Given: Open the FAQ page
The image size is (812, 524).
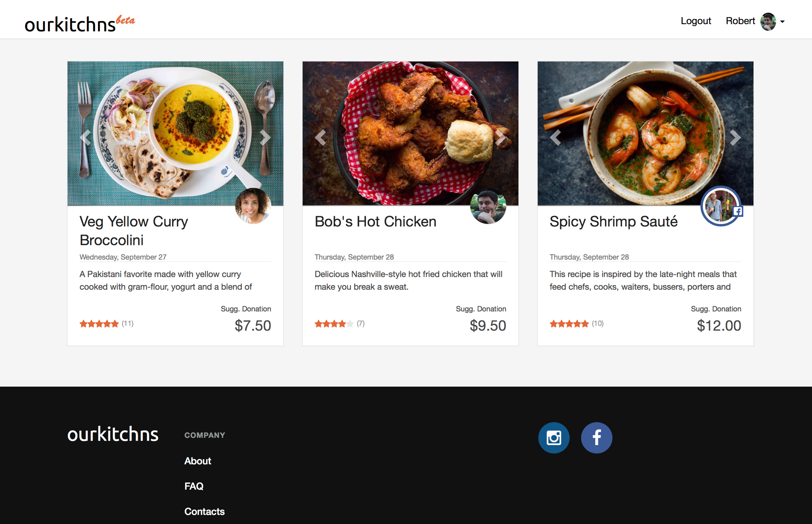Looking at the screenshot, I should click(x=193, y=486).
